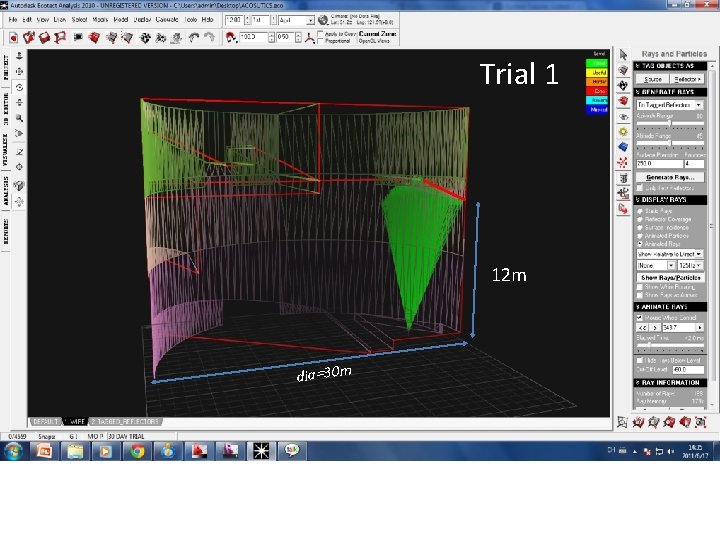Click the globe climate data icon
The image size is (720, 540).
click(323, 20)
